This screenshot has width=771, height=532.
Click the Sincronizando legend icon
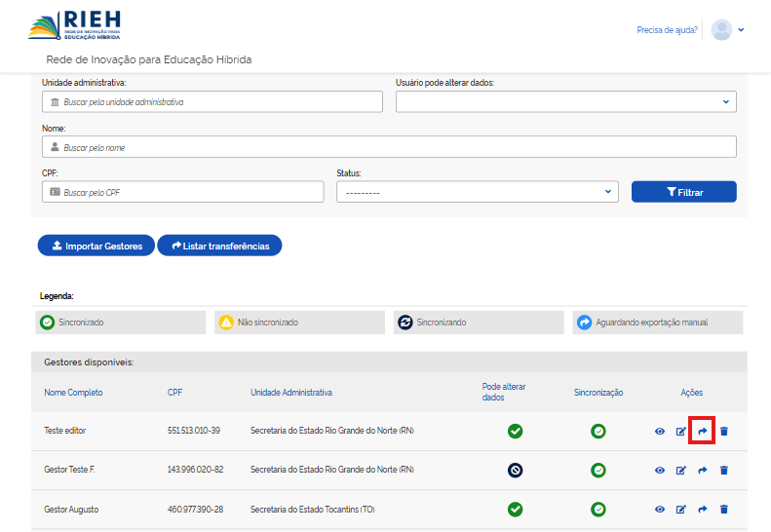pos(405,323)
